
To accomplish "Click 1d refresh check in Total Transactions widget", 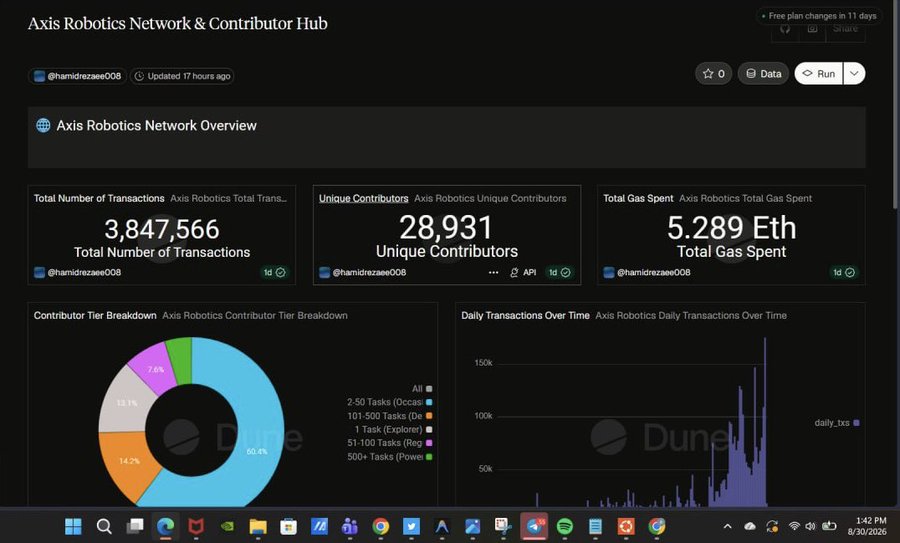I will (274, 272).
